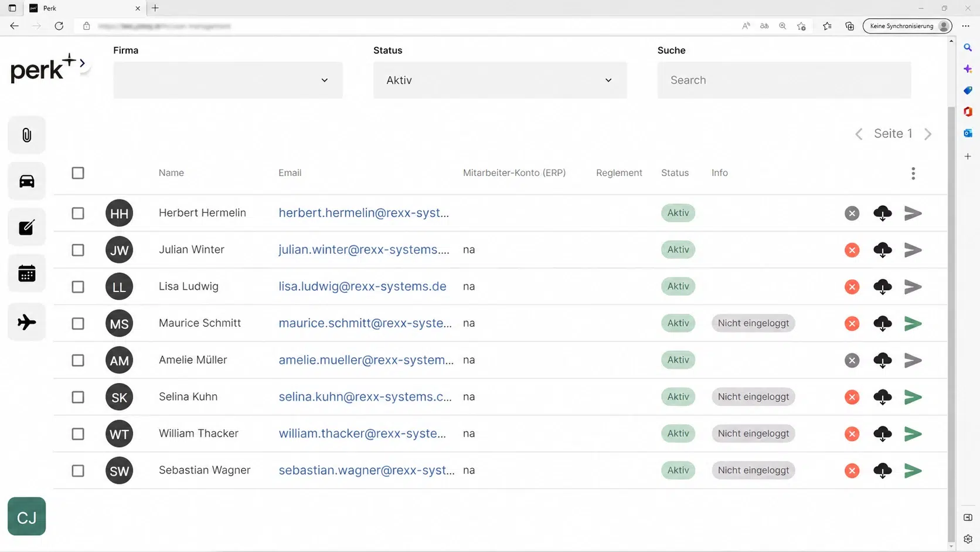Check the box for Herbert Hermelin
Viewport: 980px width, 552px height.
click(x=78, y=213)
